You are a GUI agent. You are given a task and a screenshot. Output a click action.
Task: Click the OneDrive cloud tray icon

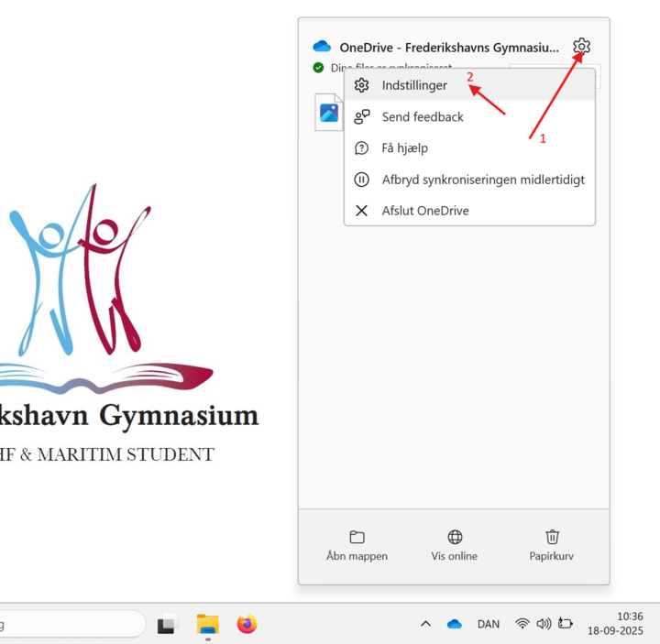point(454,624)
